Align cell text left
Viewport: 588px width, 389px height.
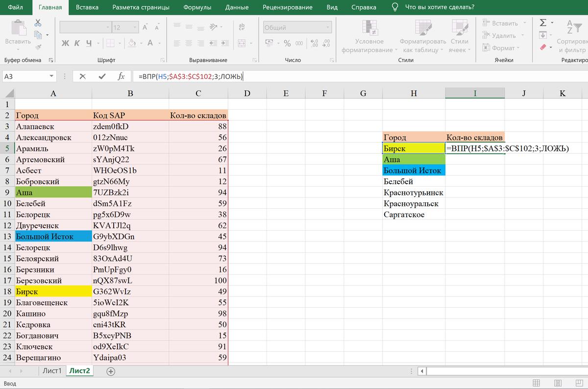[177, 43]
